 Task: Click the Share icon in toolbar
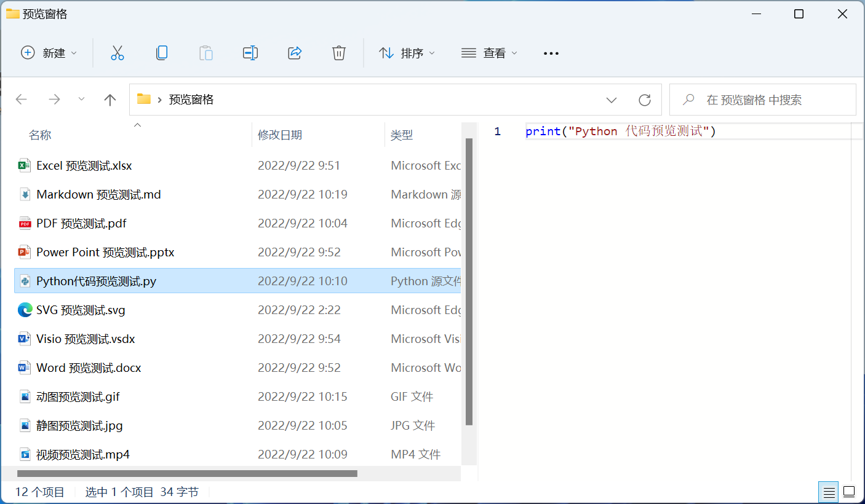pos(295,53)
